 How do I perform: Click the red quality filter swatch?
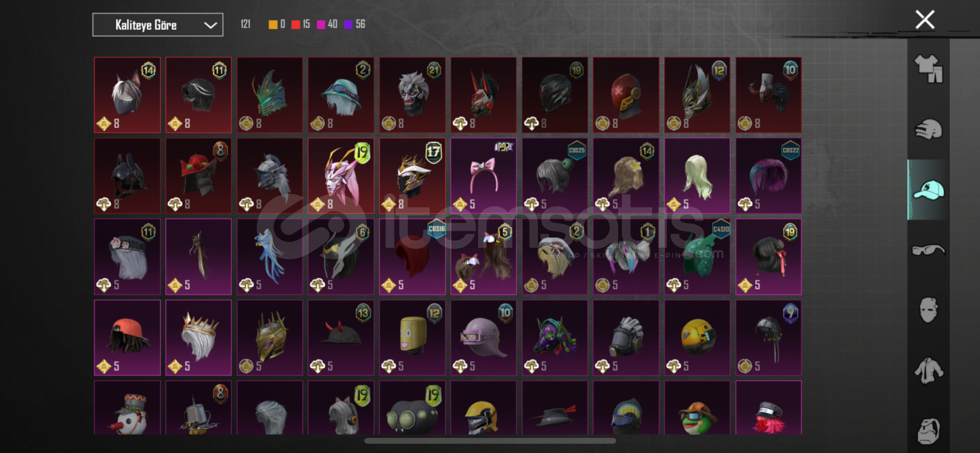pos(296,25)
